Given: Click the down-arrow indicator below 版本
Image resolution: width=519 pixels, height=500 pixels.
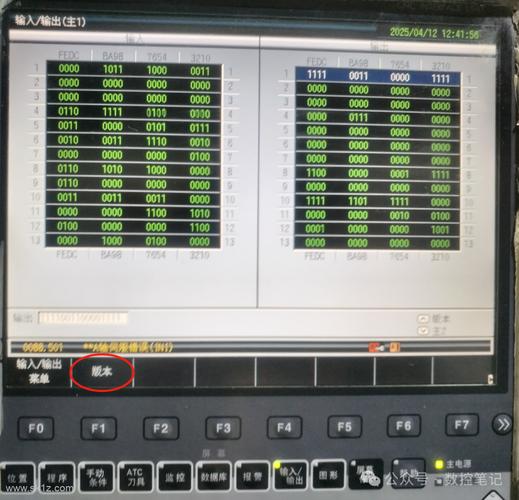Looking at the screenshot, I should click(x=423, y=331).
